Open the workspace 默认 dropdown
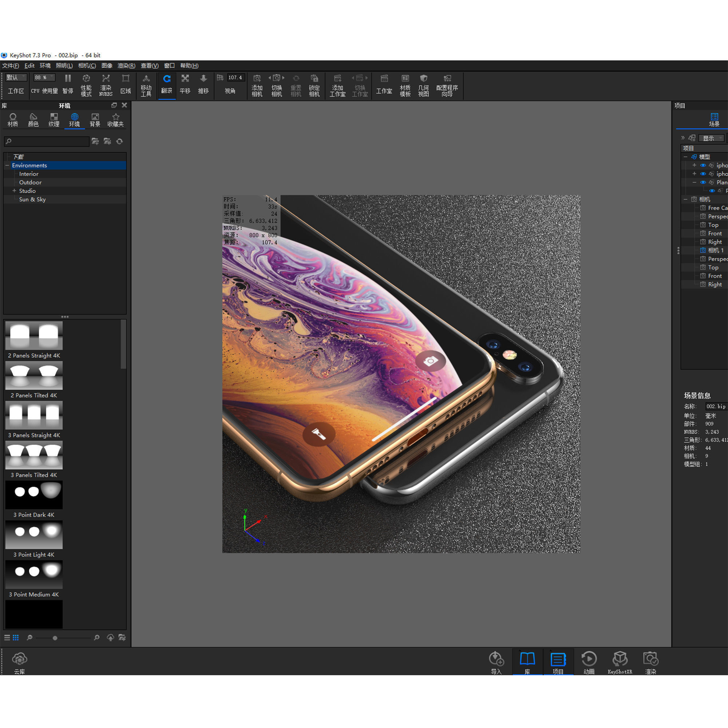This screenshot has width=728, height=728. pyautogui.click(x=16, y=78)
